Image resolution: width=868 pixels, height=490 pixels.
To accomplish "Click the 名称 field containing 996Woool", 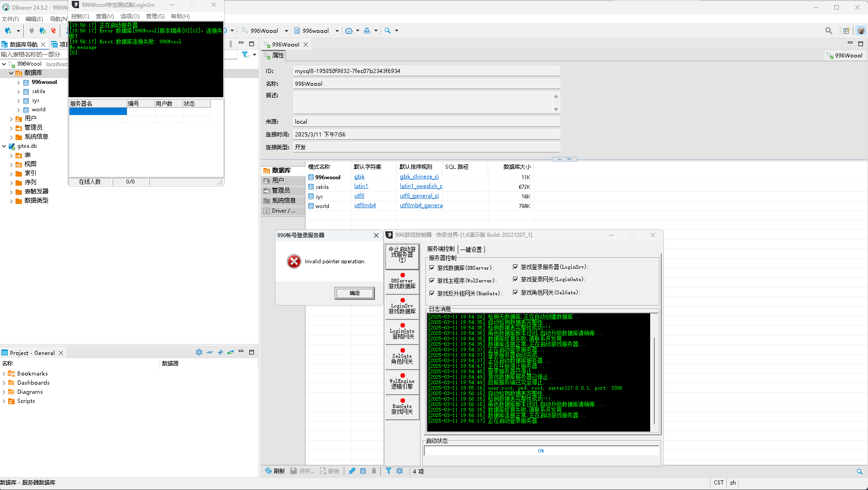I will coord(426,83).
